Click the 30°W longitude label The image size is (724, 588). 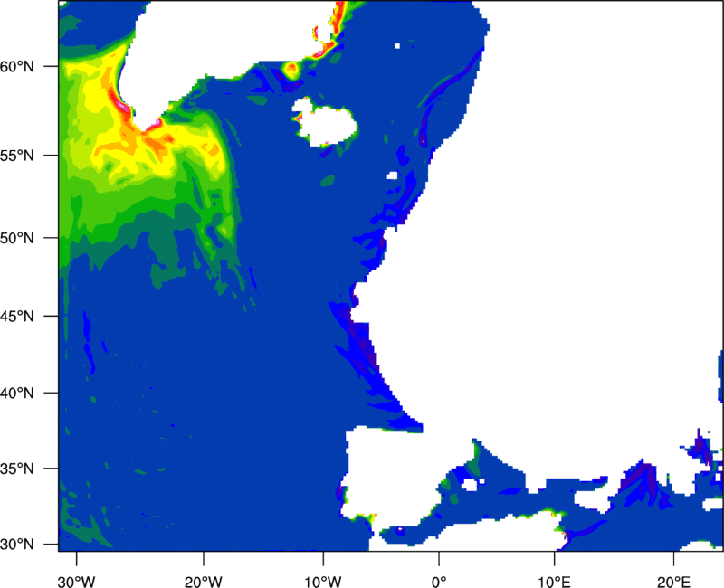[76, 582]
